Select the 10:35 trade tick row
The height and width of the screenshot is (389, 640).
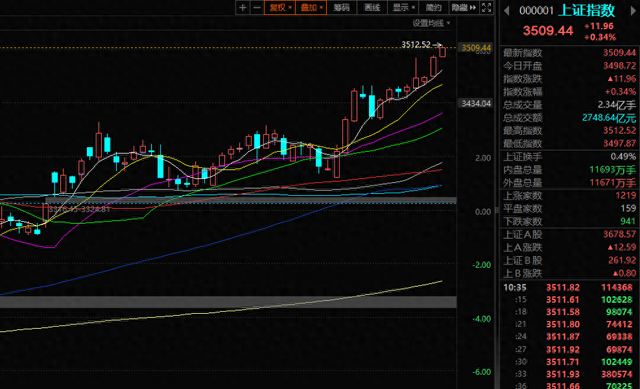569,287
